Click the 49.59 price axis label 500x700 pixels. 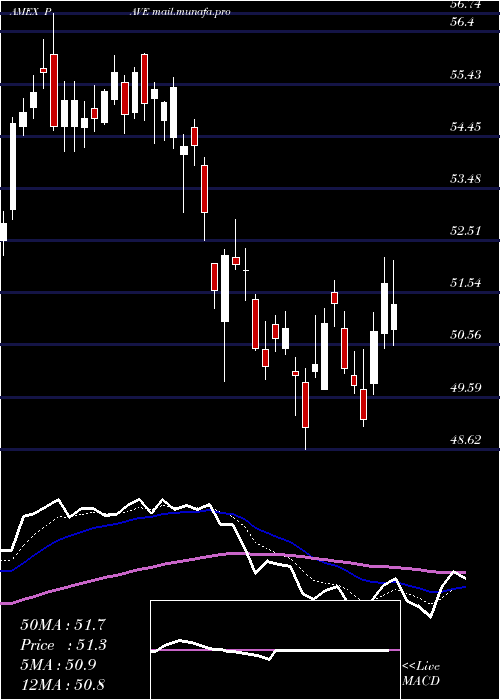tap(466, 387)
